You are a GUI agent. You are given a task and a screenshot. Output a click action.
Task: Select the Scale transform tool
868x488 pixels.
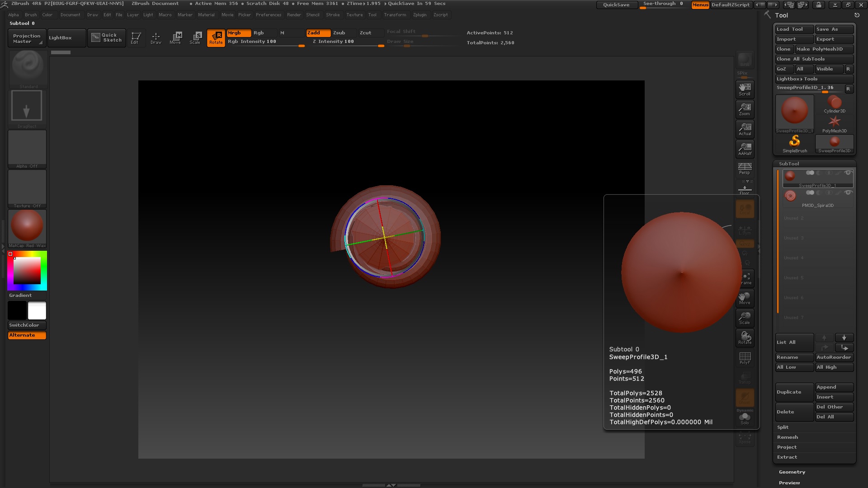point(195,38)
